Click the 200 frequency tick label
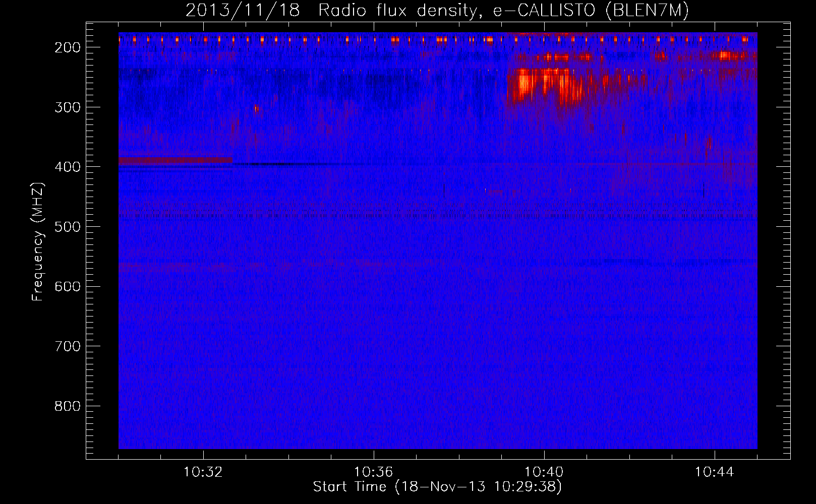The image size is (816, 504). (x=68, y=47)
